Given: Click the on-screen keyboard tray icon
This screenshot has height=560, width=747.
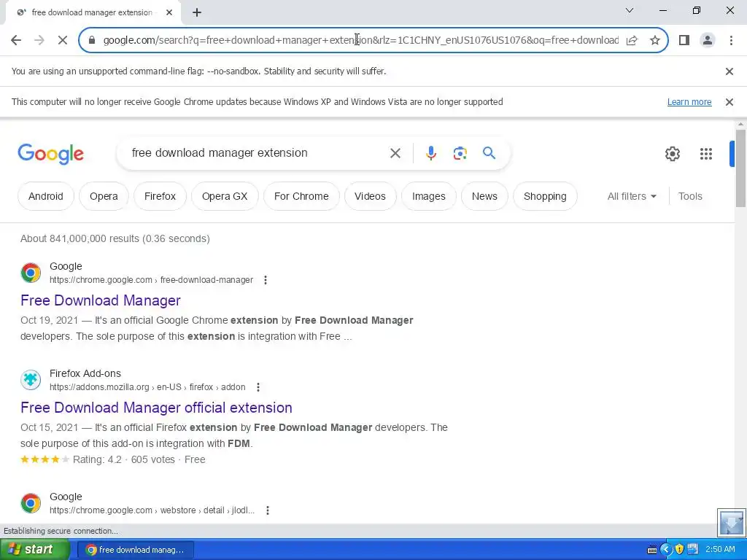Looking at the screenshot, I should point(652,550).
